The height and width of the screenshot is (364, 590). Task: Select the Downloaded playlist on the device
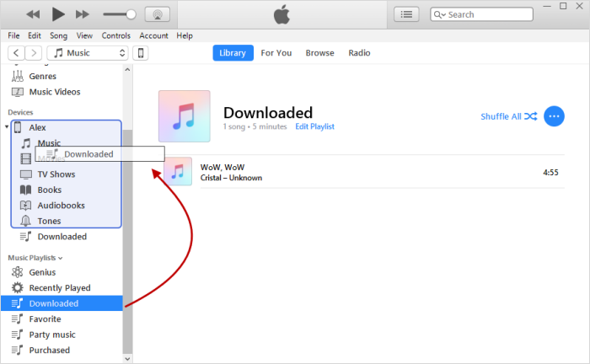pyautogui.click(x=62, y=237)
